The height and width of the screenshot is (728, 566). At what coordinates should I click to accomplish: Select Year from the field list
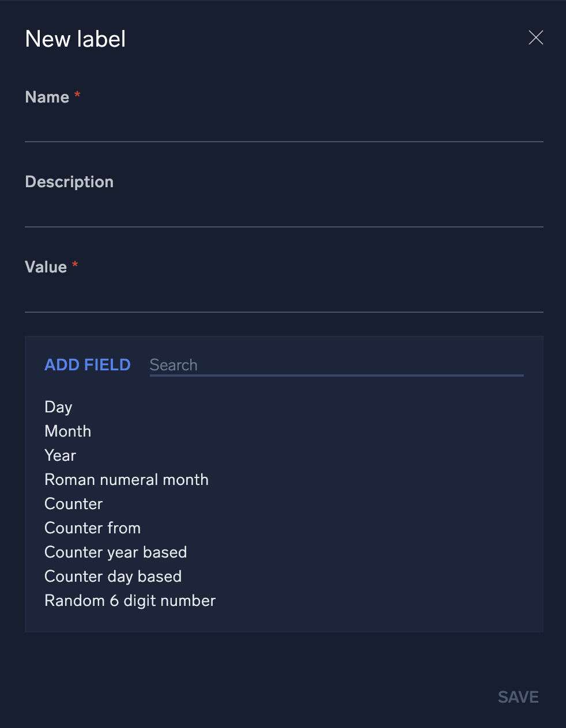point(60,455)
